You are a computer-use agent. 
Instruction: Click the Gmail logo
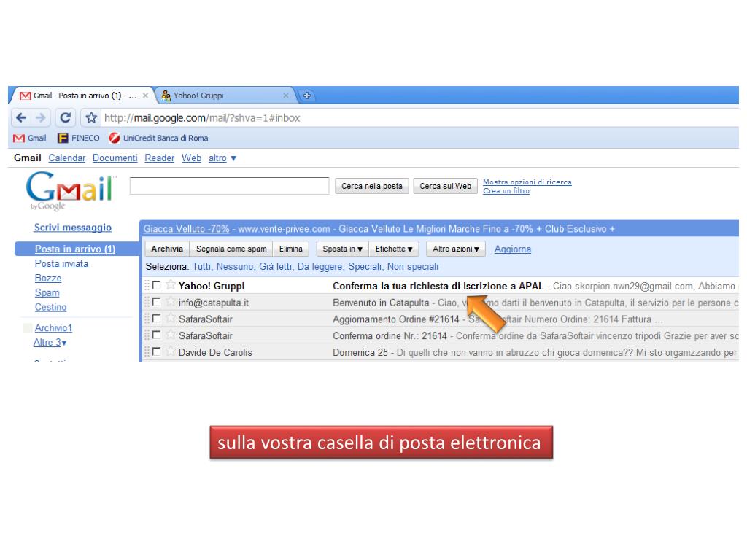point(71,190)
